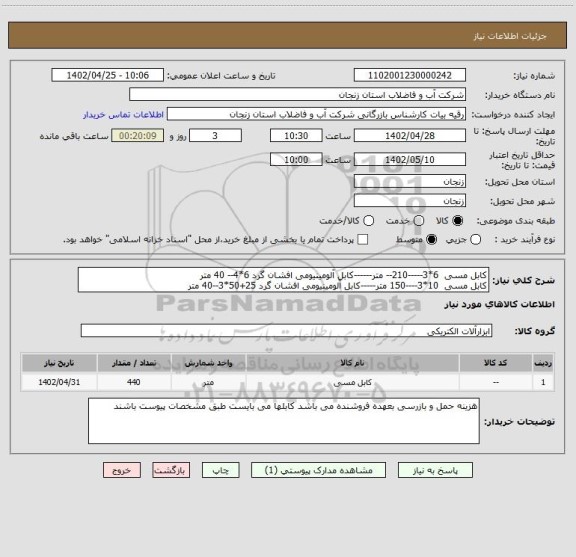Click the buyer organization name field
Viewport: 576px width, 557px height.
click(x=298, y=94)
